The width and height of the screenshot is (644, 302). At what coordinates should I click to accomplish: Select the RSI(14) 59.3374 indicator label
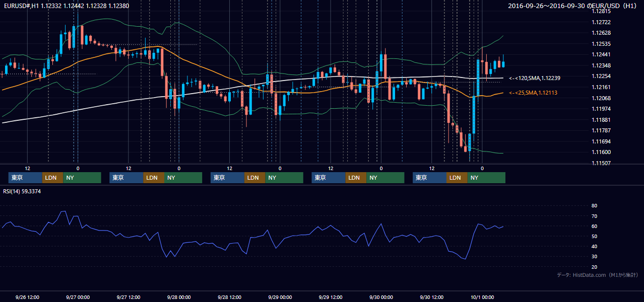coord(22,191)
